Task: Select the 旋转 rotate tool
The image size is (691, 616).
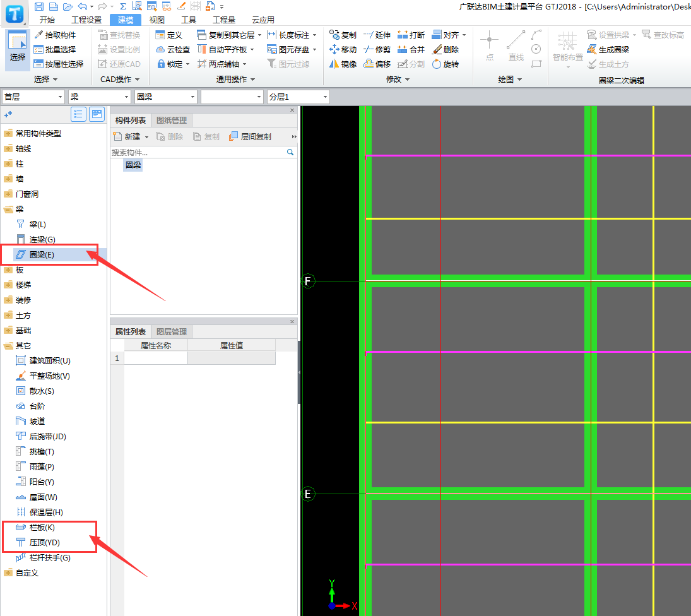Action: point(446,64)
